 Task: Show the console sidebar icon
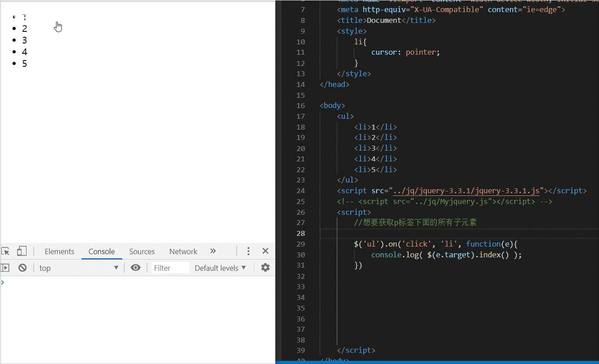pos(5,268)
